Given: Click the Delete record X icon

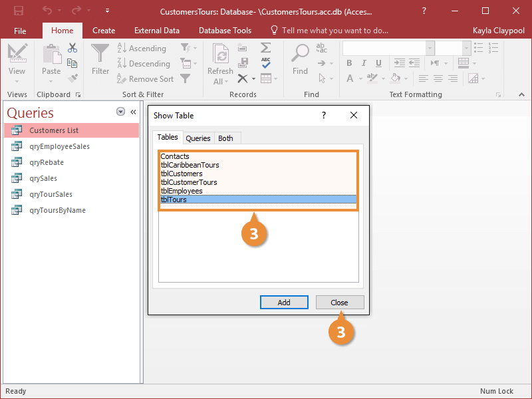Looking at the screenshot, I should (242, 78).
